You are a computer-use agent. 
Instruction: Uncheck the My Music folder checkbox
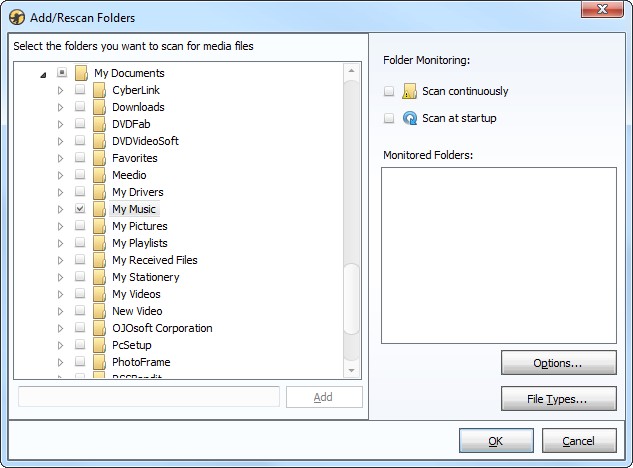[x=80, y=209]
